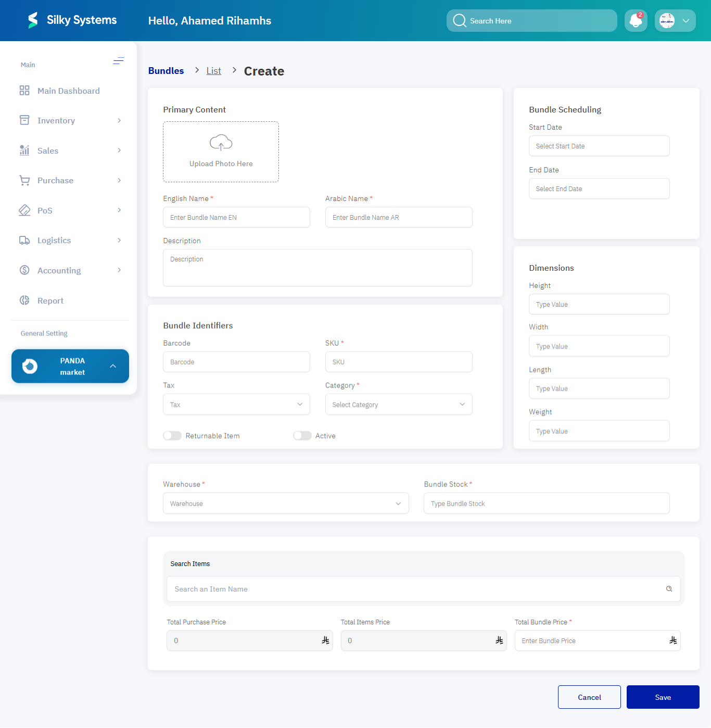Select the Inventory sidebar icon
711x728 pixels.
click(24, 120)
